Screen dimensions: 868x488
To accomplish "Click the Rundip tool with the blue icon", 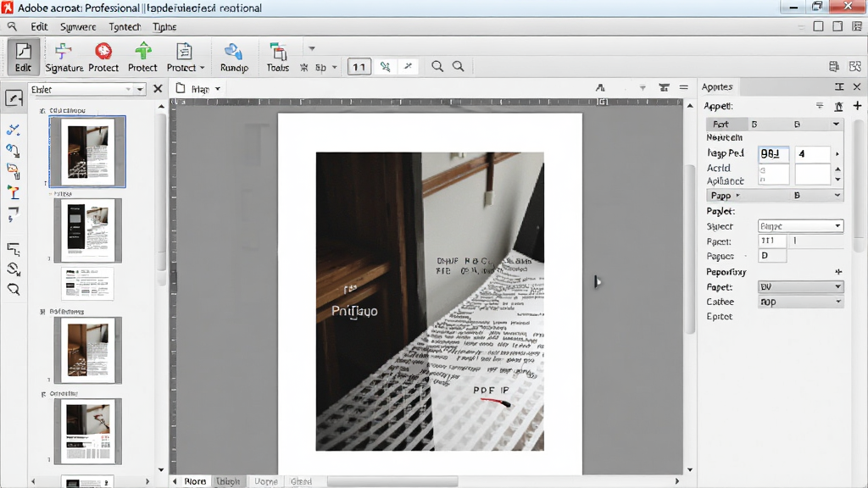I will (234, 58).
